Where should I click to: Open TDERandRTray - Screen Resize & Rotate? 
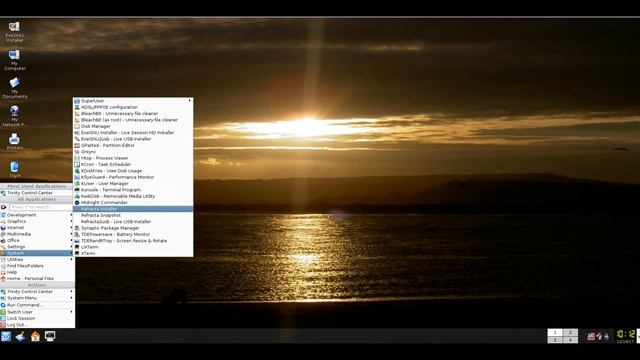pos(133,241)
